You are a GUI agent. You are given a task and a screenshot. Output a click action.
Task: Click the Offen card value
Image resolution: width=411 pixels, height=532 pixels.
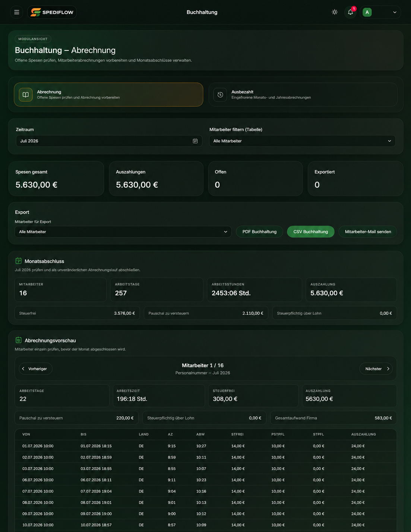(217, 185)
